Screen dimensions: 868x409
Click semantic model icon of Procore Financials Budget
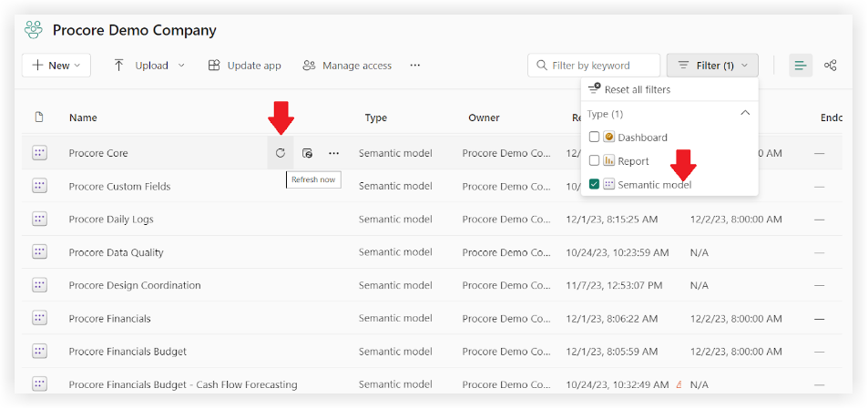pos(39,351)
